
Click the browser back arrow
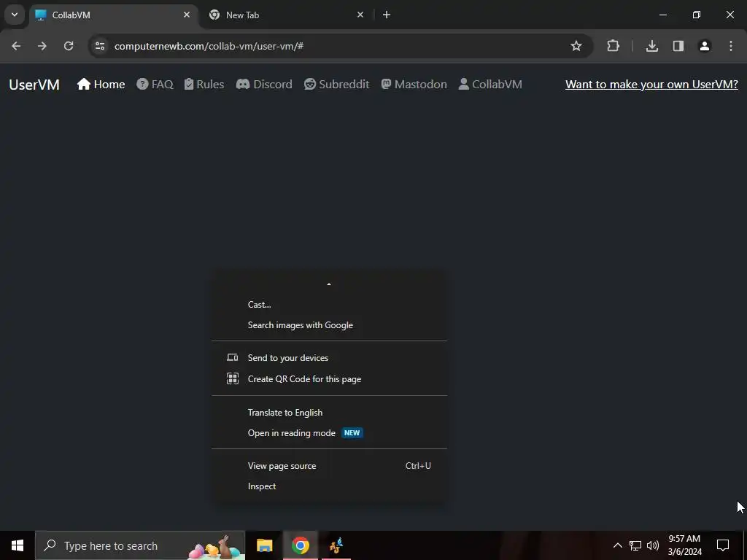click(16, 46)
